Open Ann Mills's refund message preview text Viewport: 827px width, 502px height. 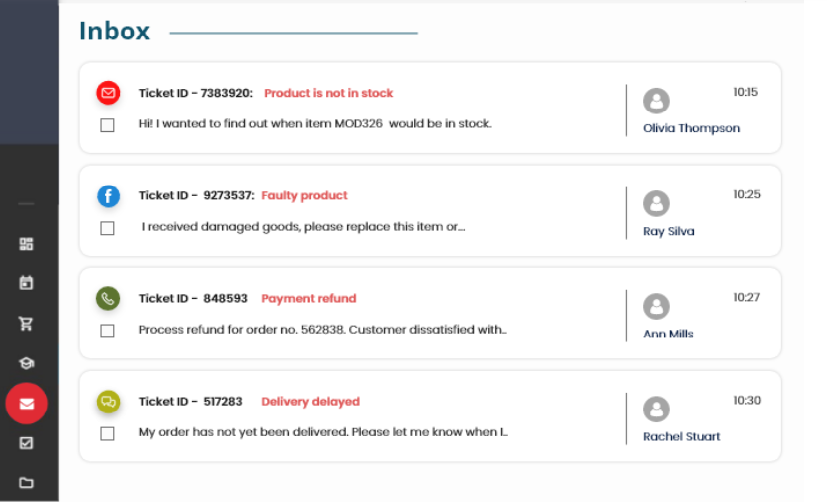[x=322, y=330]
